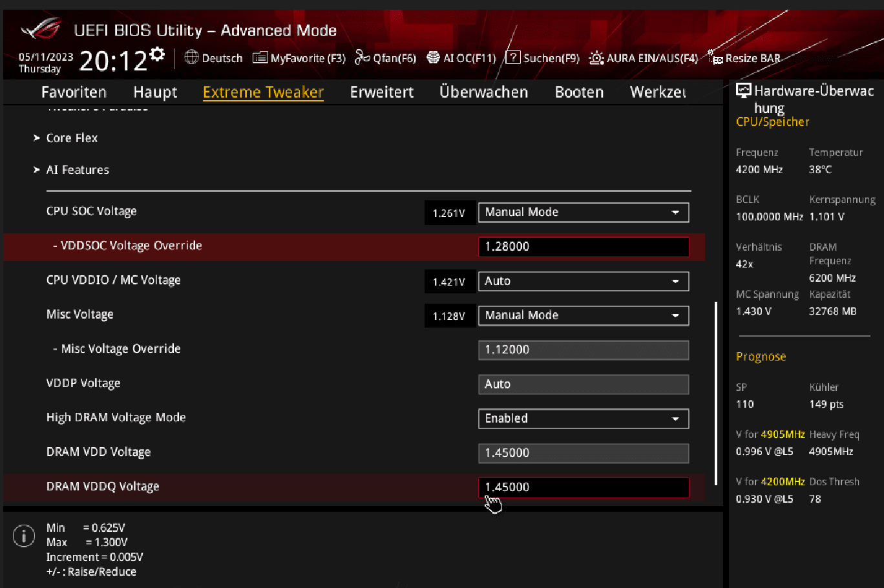Image resolution: width=884 pixels, height=588 pixels.
Task: Click the MyFavorite list icon
Action: [x=260, y=58]
